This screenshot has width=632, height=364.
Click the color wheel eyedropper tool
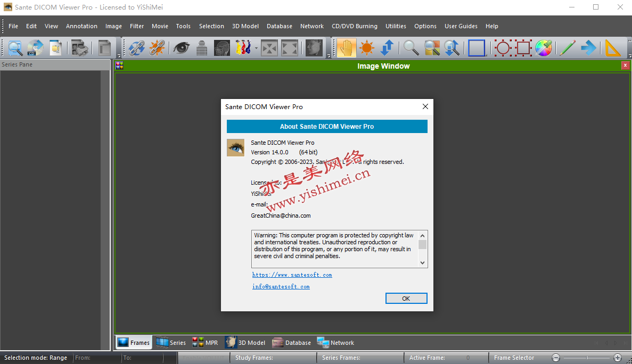(543, 48)
